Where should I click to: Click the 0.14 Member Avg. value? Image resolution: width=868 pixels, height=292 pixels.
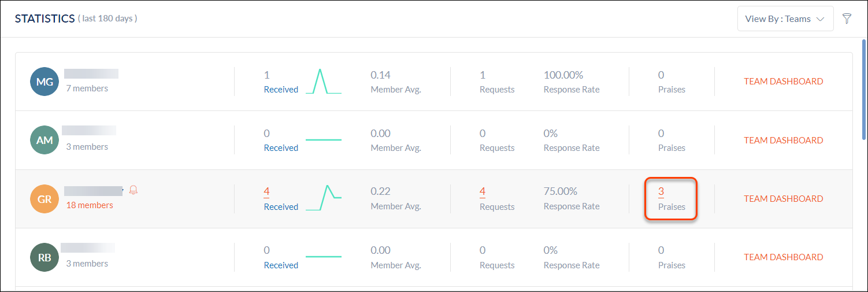click(x=380, y=75)
